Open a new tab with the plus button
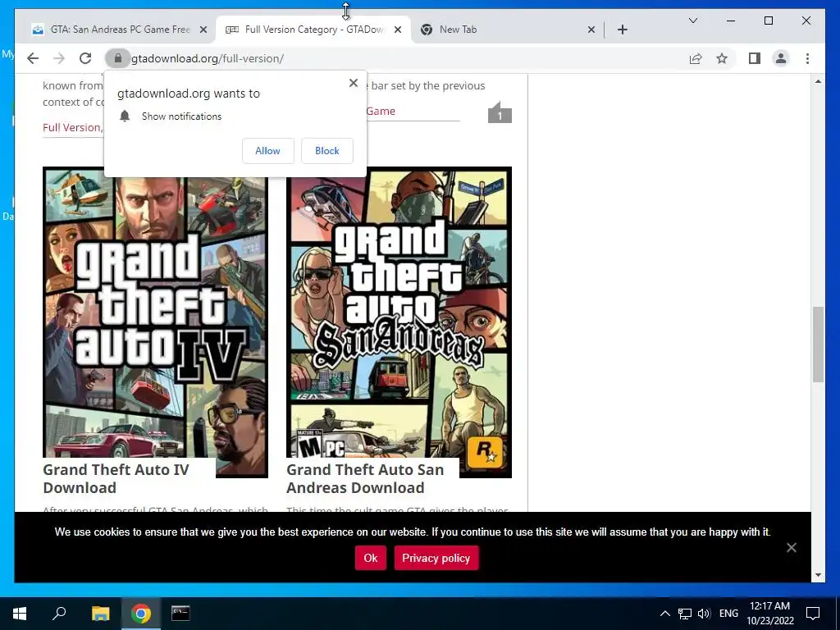This screenshot has height=630, width=840. point(622,30)
